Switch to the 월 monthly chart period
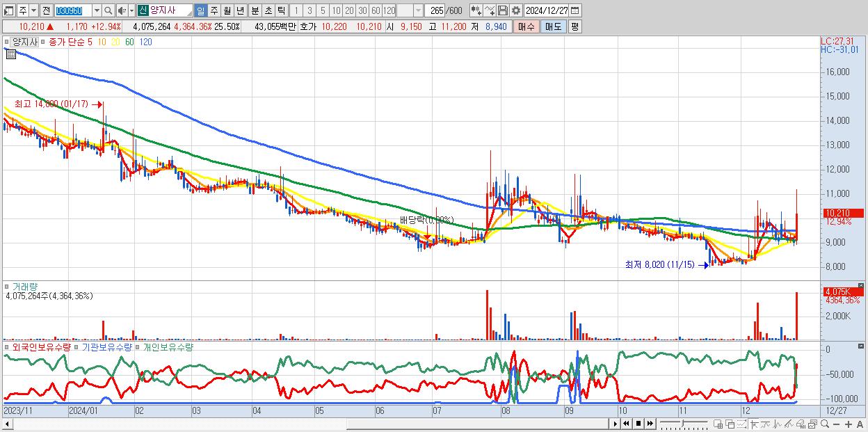 tap(227, 10)
